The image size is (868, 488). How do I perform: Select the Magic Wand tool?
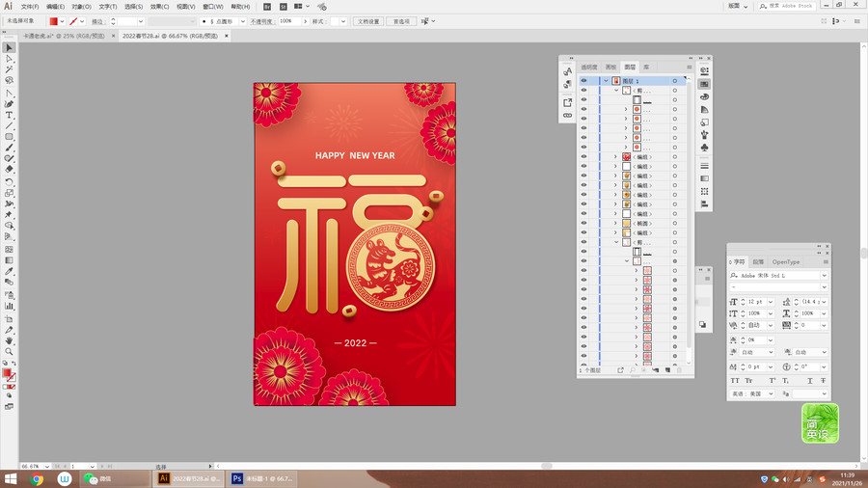click(9, 69)
